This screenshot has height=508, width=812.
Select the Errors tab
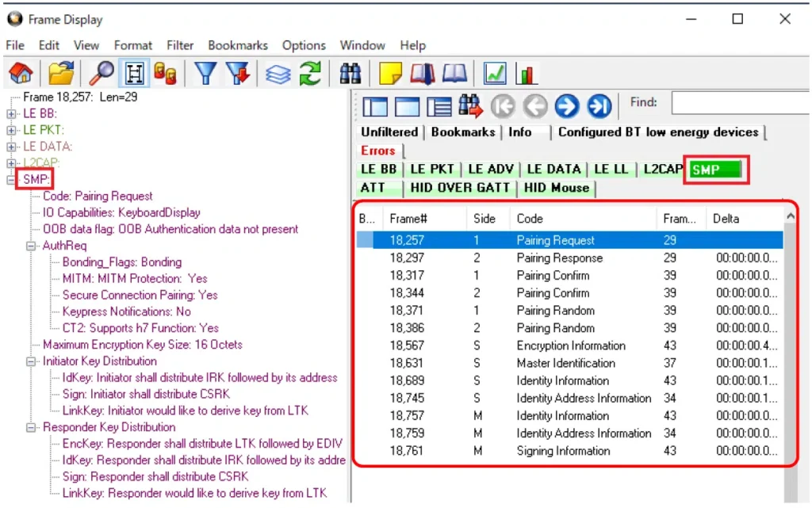point(378,151)
